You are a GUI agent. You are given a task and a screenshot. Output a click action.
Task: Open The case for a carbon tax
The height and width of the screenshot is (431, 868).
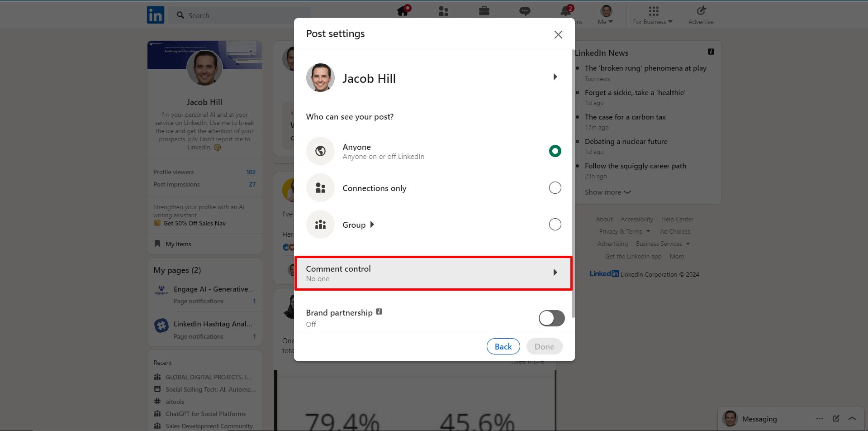[x=625, y=117]
